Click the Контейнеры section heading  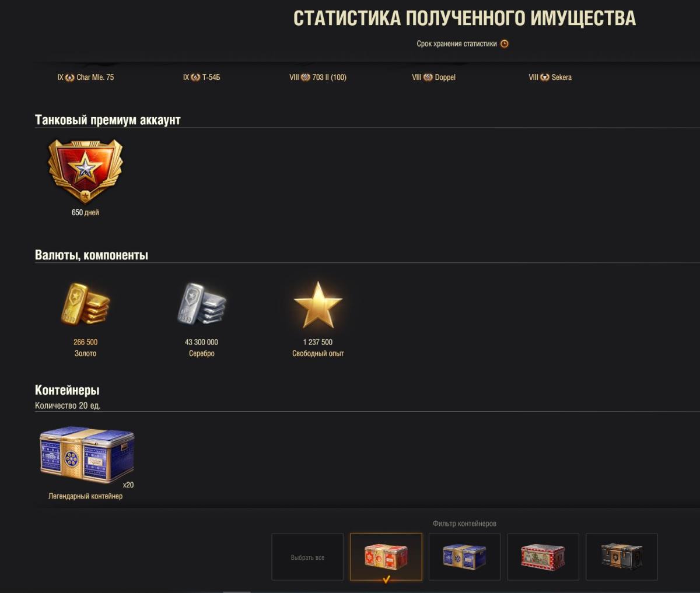[x=67, y=390]
